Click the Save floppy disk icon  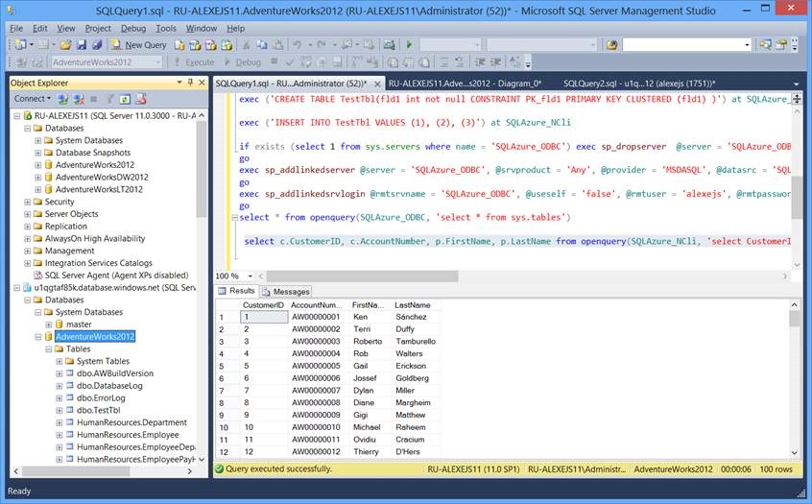pyautogui.click(x=82, y=45)
